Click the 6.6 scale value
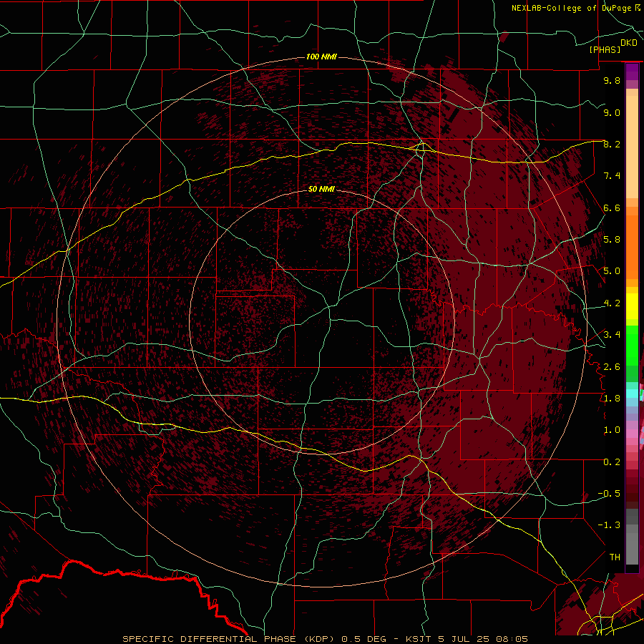Viewport: 644px width, 644px height. 612,208
